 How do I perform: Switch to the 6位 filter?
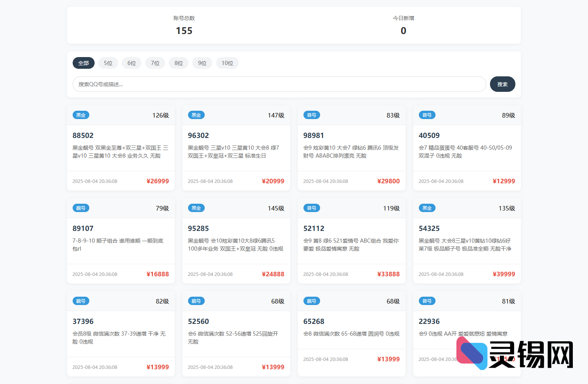click(132, 63)
